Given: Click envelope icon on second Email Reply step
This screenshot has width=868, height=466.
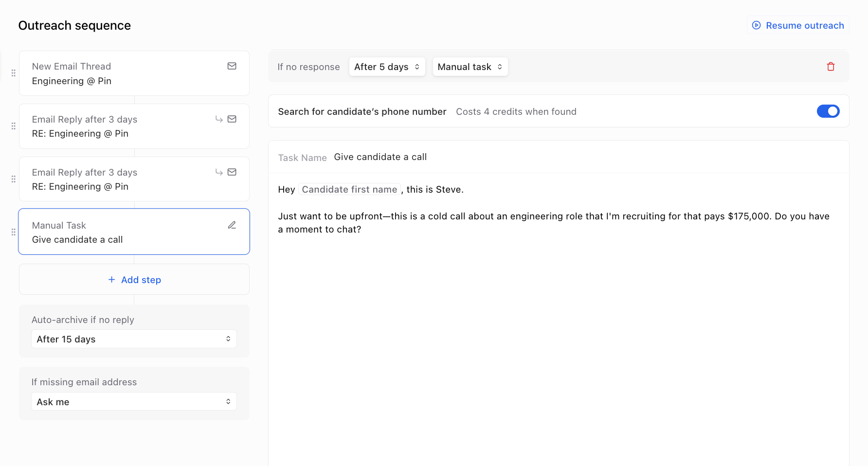Looking at the screenshot, I should pyautogui.click(x=232, y=172).
